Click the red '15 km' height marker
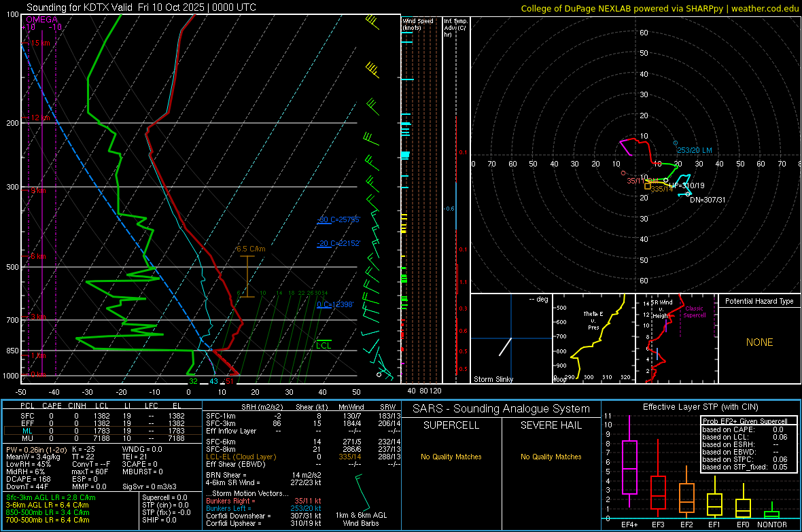802x532 pixels. click(x=40, y=43)
